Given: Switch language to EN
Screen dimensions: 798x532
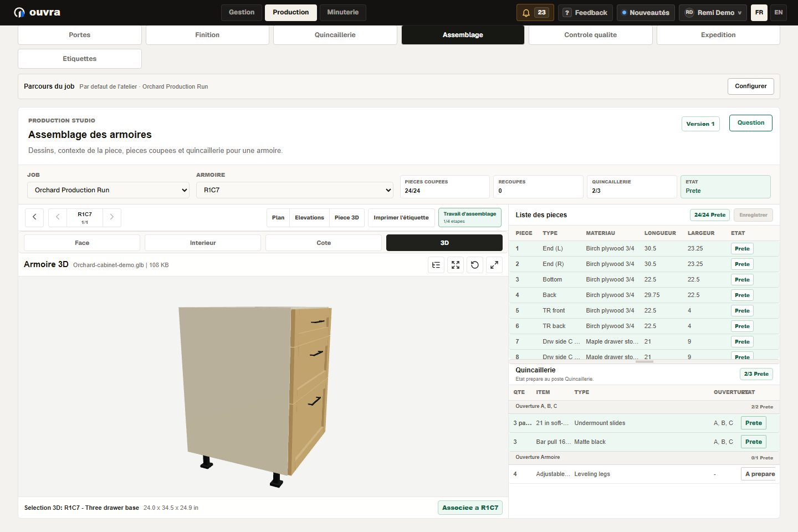Looking at the screenshot, I should (779, 12).
